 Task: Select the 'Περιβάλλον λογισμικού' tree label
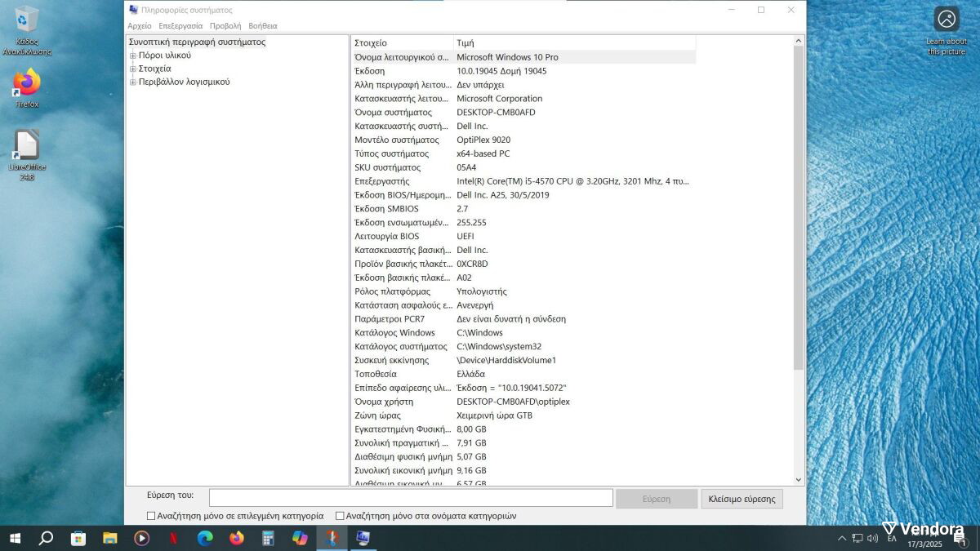[x=184, y=82]
